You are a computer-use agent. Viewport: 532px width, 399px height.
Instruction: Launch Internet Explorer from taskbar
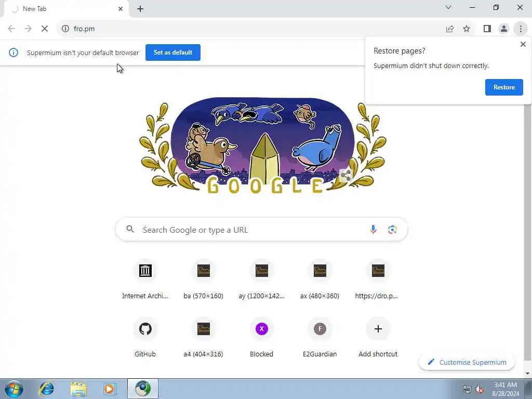[46, 389]
